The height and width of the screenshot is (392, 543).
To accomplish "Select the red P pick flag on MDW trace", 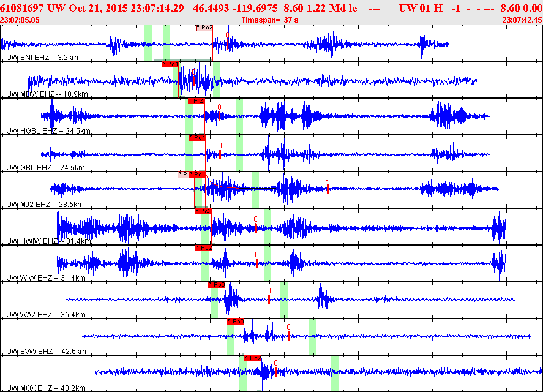I will 170,64.
